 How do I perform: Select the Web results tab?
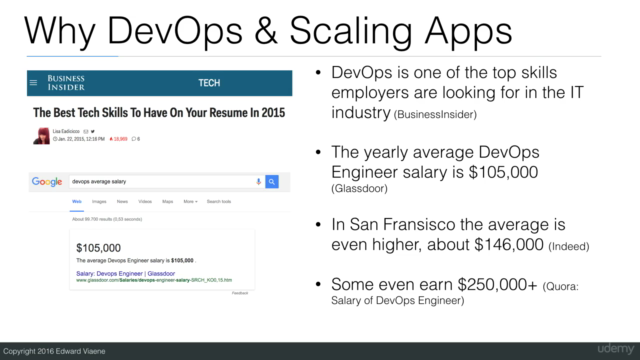coord(77,202)
